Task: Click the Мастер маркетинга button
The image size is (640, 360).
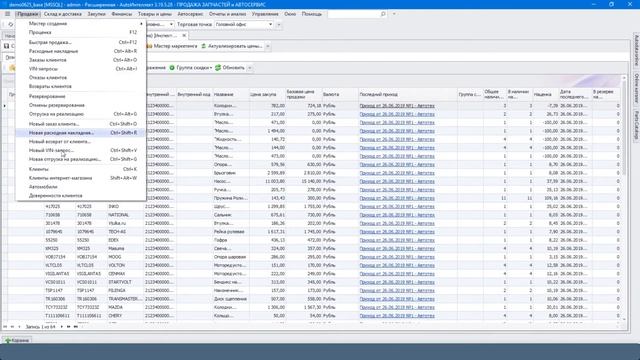Action: [x=172, y=46]
